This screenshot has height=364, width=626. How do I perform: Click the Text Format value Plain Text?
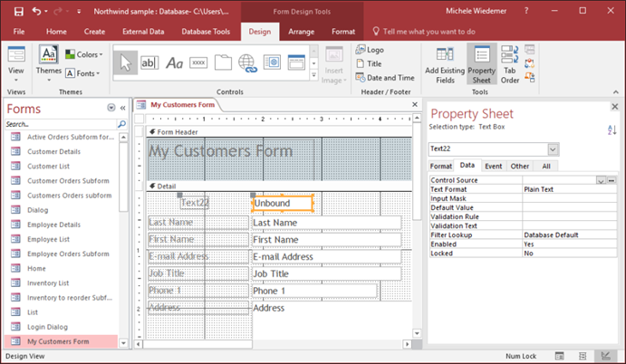point(569,189)
